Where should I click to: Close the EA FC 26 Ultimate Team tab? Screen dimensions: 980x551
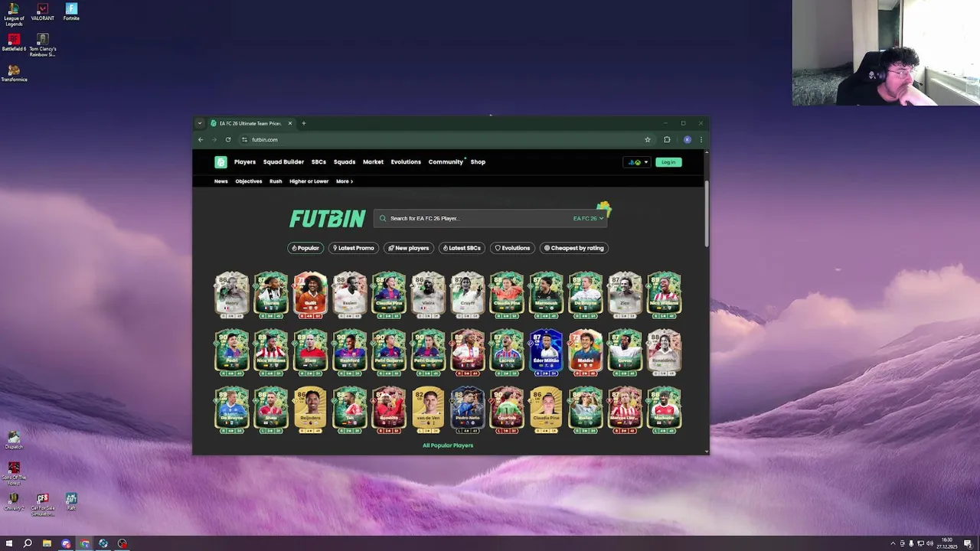290,123
